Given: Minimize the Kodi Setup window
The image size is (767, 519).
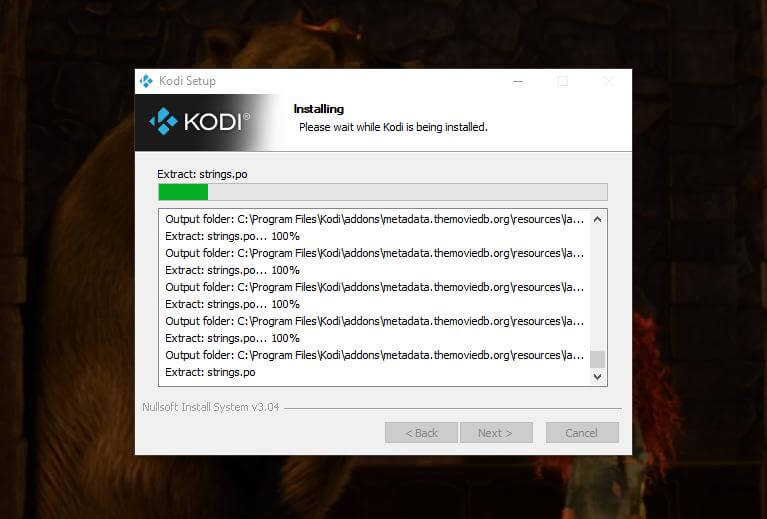Looking at the screenshot, I should (518, 81).
